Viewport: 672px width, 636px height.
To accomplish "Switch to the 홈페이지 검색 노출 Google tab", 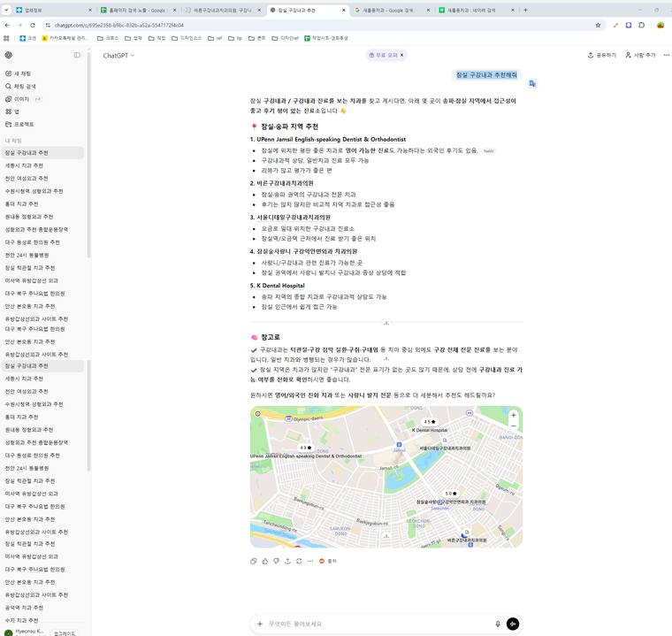I will [x=139, y=10].
